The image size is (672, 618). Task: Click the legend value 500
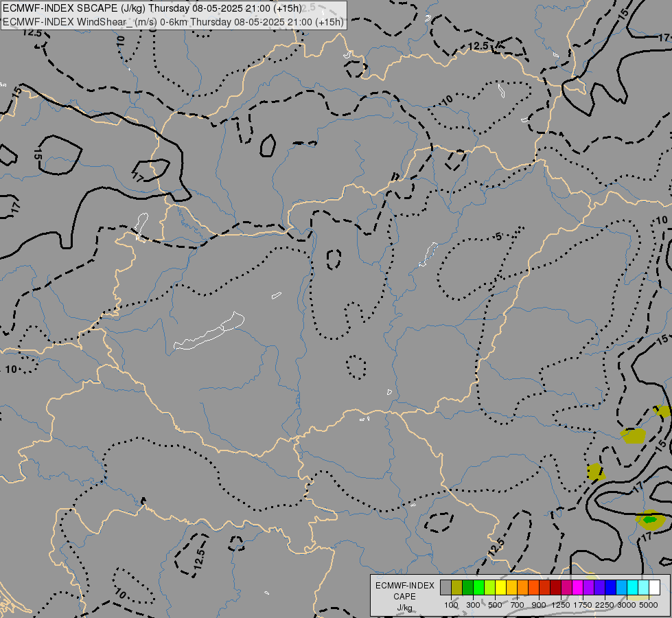pos(495,605)
